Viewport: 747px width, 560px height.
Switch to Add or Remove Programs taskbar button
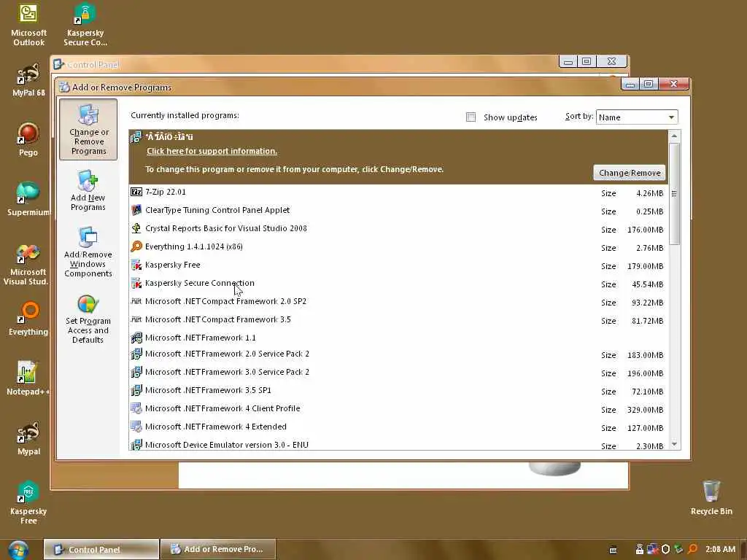(217, 550)
